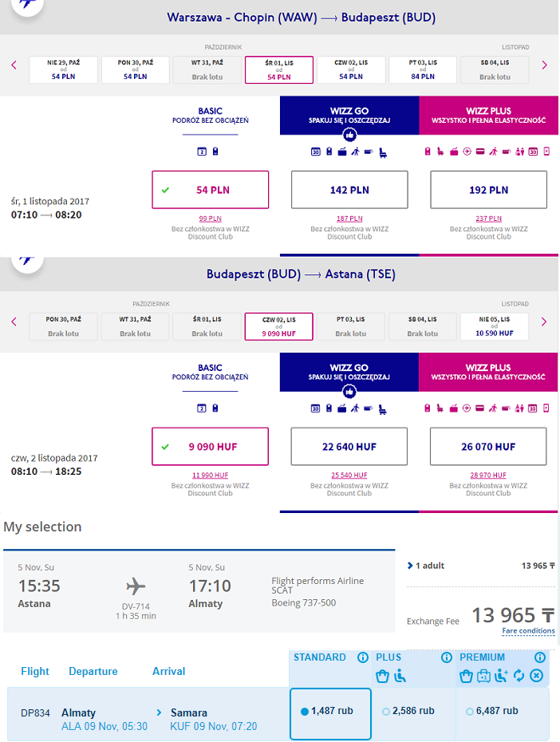Show later dates for Warszawa–Budapeszt

[x=544, y=65]
